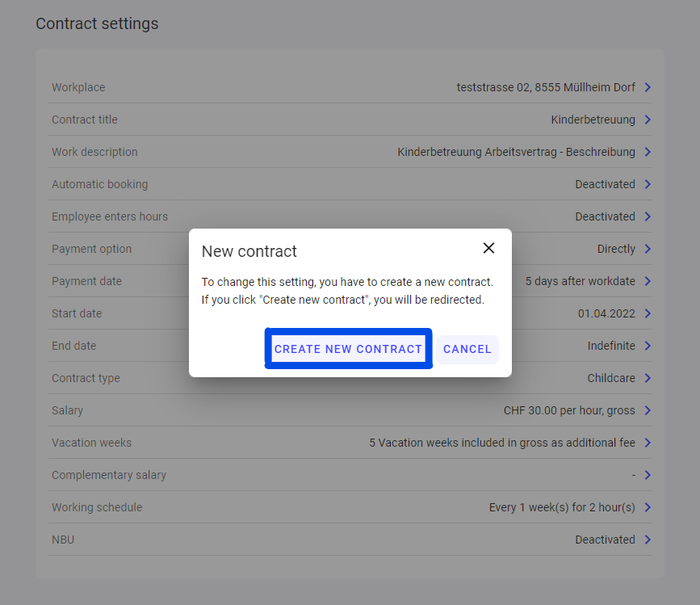The height and width of the screenshot is (605, 700).
Task: Click the Complementary salary chevron
Action: pyautogui.click(x=648, y=475)
